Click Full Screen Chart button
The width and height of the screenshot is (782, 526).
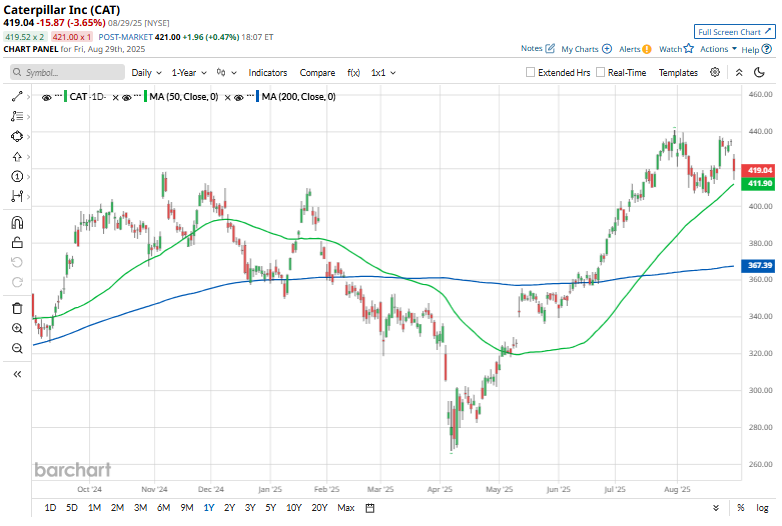tap(735, 31)
